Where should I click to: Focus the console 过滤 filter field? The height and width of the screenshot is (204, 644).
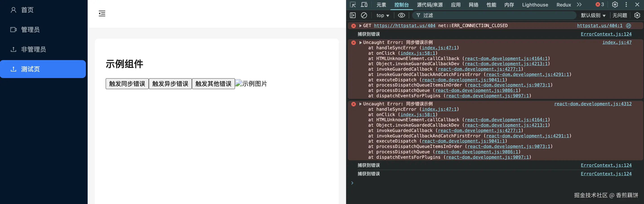(x=494, y=15)
